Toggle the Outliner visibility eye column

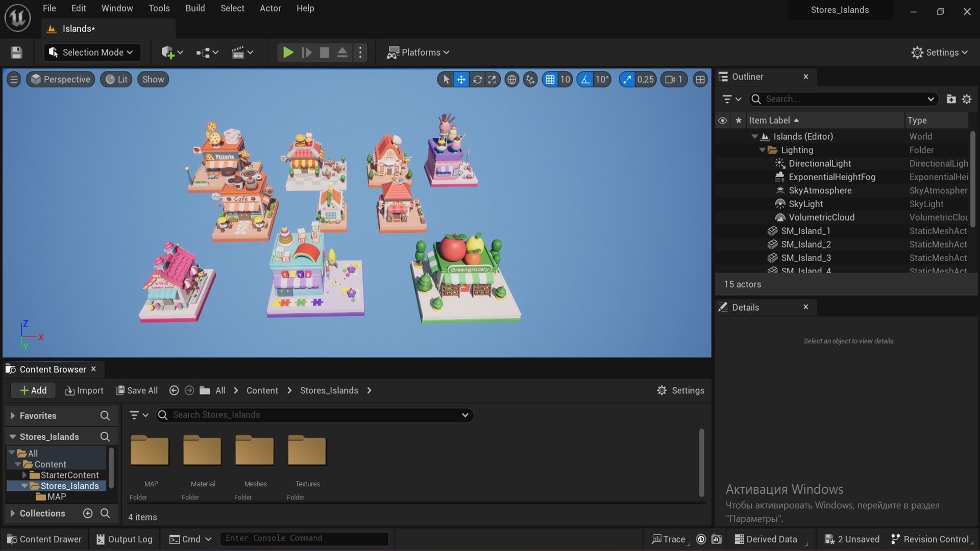tap(722, 120)
